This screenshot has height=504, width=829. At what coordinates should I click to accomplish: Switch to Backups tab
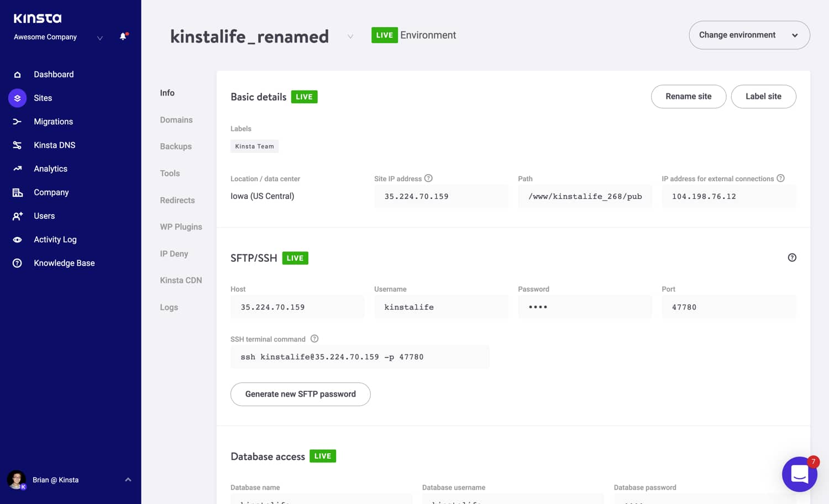tap(176, 146)
